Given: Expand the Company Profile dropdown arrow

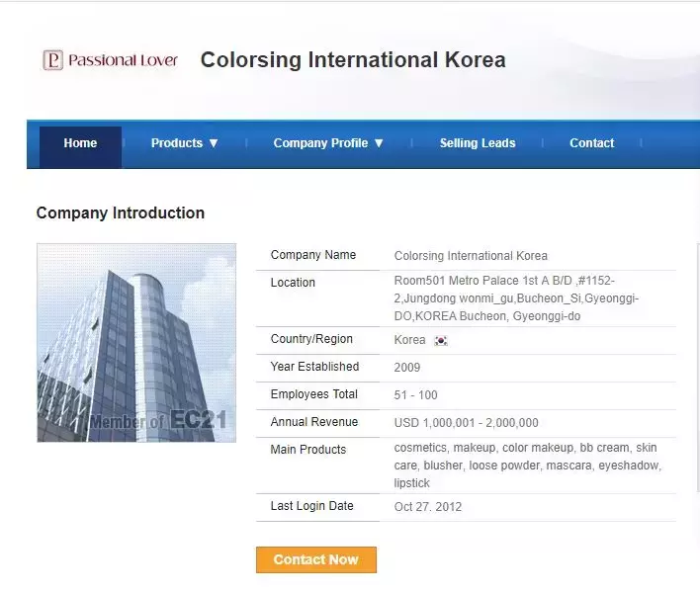Looking at the screenshot, I should pos(379,143).
